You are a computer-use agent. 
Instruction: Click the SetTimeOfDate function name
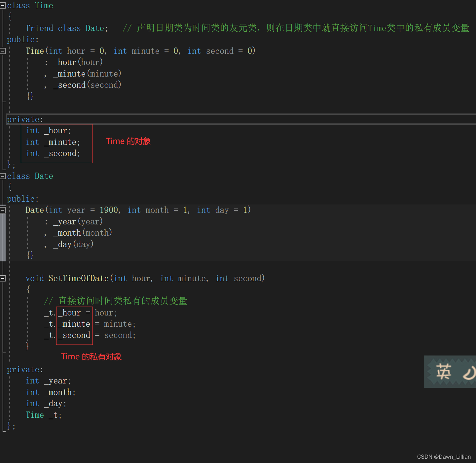click(x=79, y=278)
